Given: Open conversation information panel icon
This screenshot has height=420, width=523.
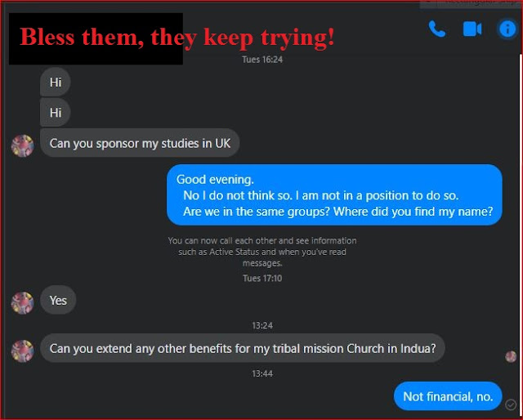Looking at the screenshot, I should click(x=507, y=29).
